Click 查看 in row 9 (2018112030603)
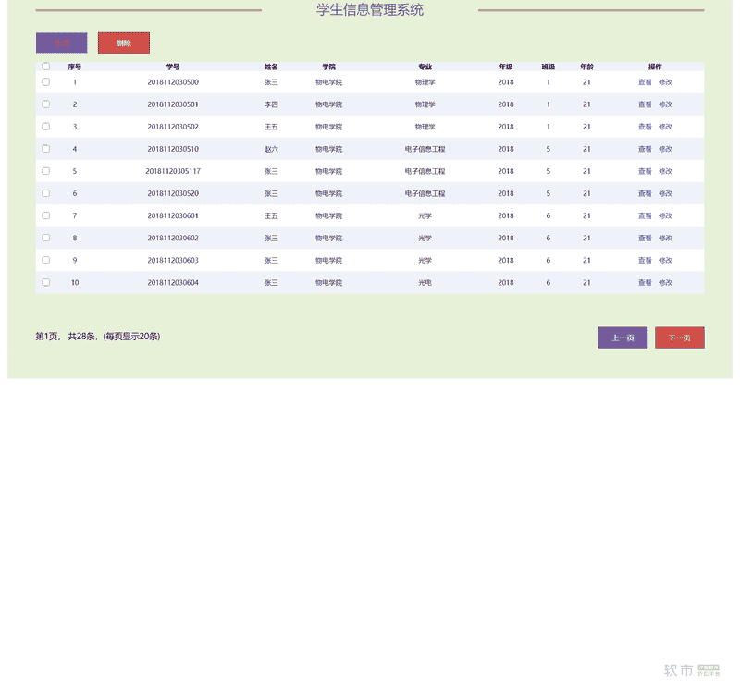This screenshot has height=700, width=740. (645, 261)
